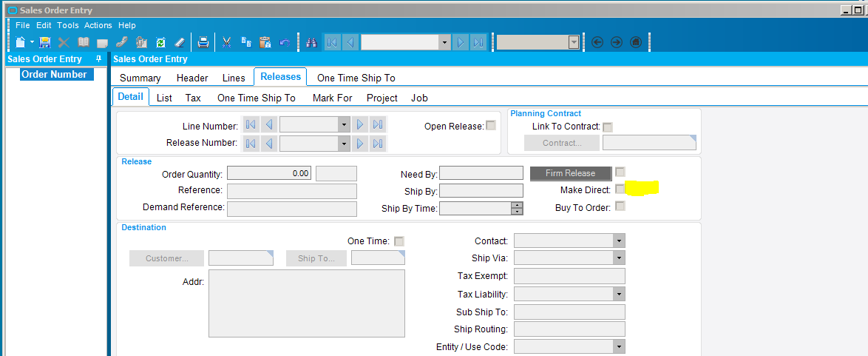Click the memo note toolbar icon
This screenshot has width=868, height=356.
102,43
